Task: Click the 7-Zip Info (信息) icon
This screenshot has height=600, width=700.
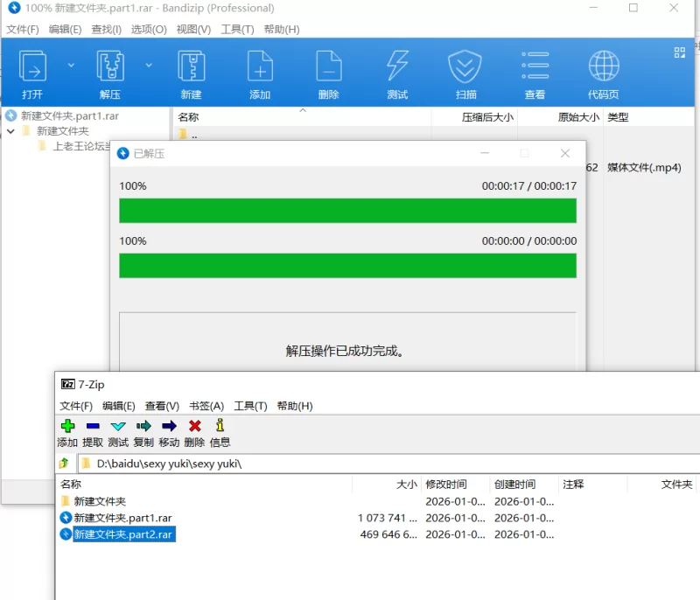Action: coord(220,425)
